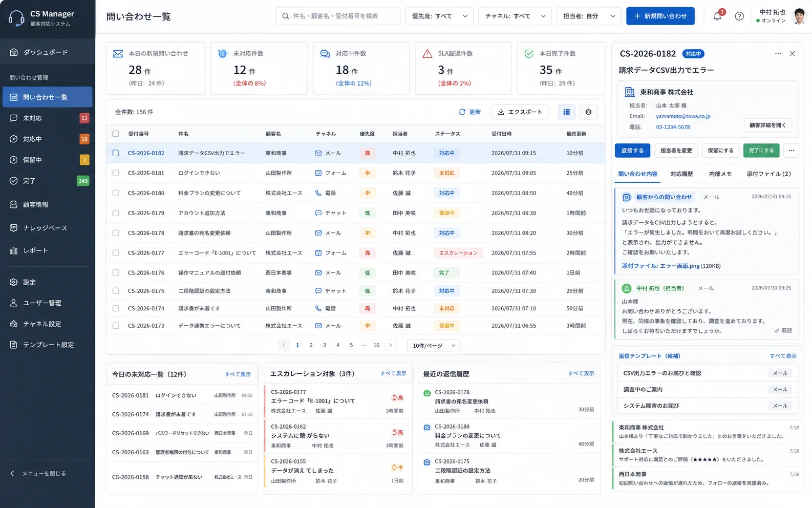This screenshot has height=508, width=812.
Task: Open ダッシュボード in the sidebar
Action: [x=47, y=52]
